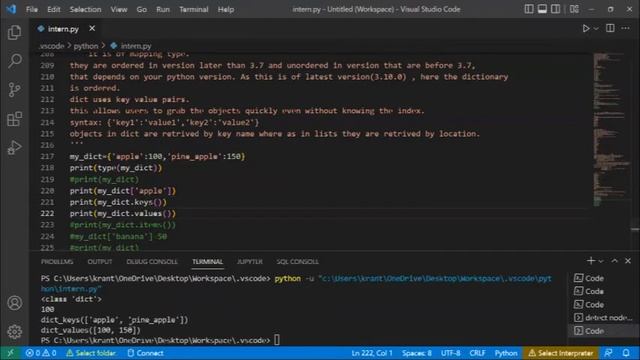Screen dimensions: 640x360
Task: Open the Selection menu
Action: pyautogui.click(x=85, y=9)
